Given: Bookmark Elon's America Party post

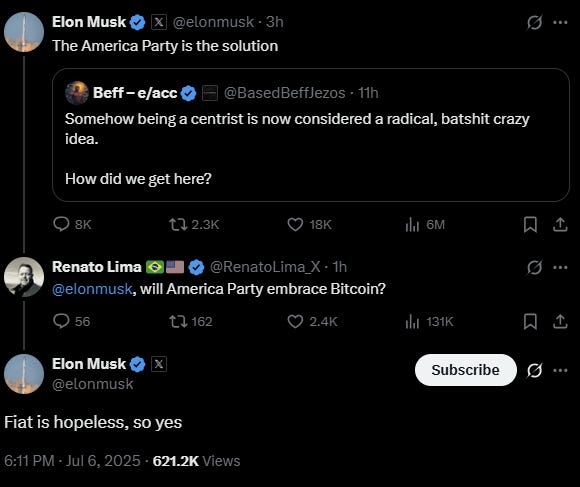Looking at the screenshot, I should (530, 224).
